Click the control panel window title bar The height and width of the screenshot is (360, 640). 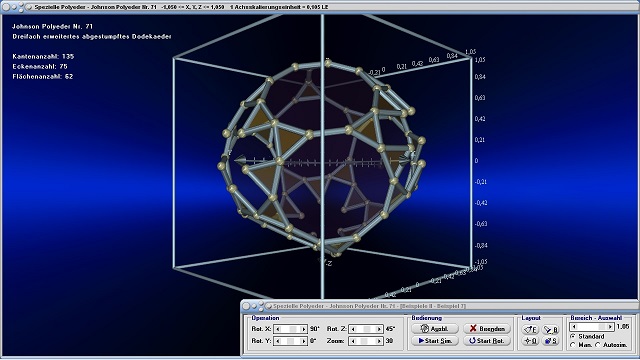pyautogui.click(x=440, y=306)
